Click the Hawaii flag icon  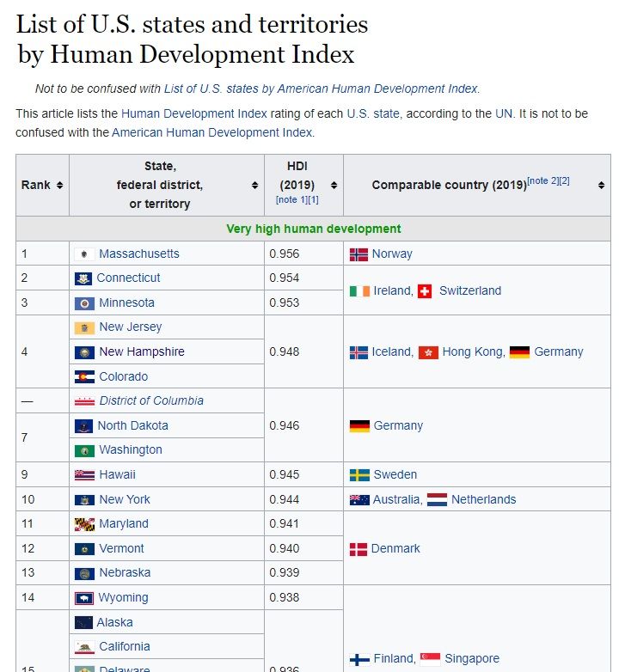click(84, 475)
